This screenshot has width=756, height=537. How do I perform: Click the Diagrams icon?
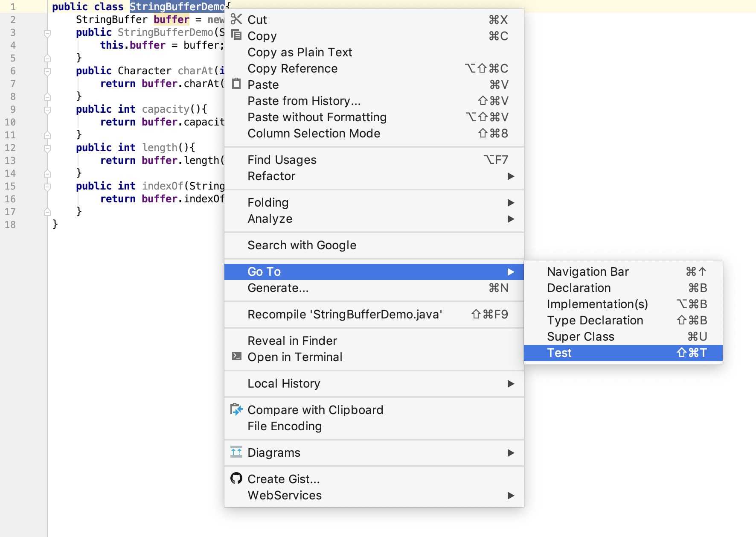pos(236,452)
